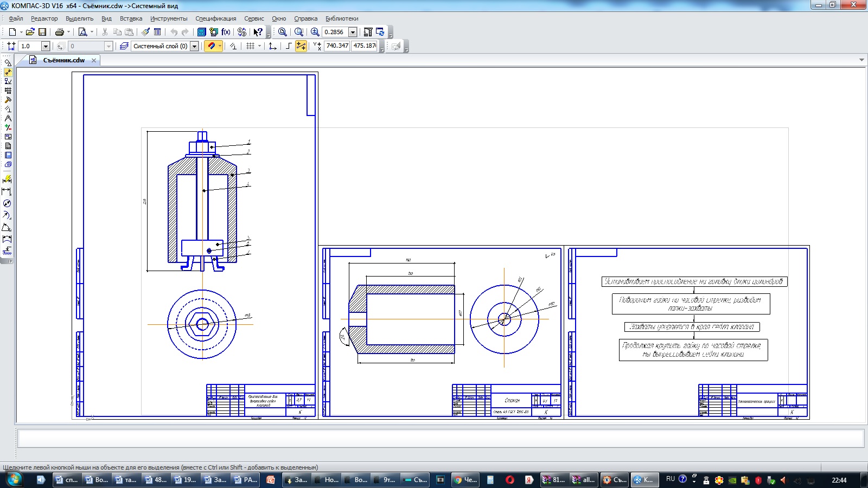Toggle the local coordinate system button
Screen dimensions: 868x488
(273, 46)
